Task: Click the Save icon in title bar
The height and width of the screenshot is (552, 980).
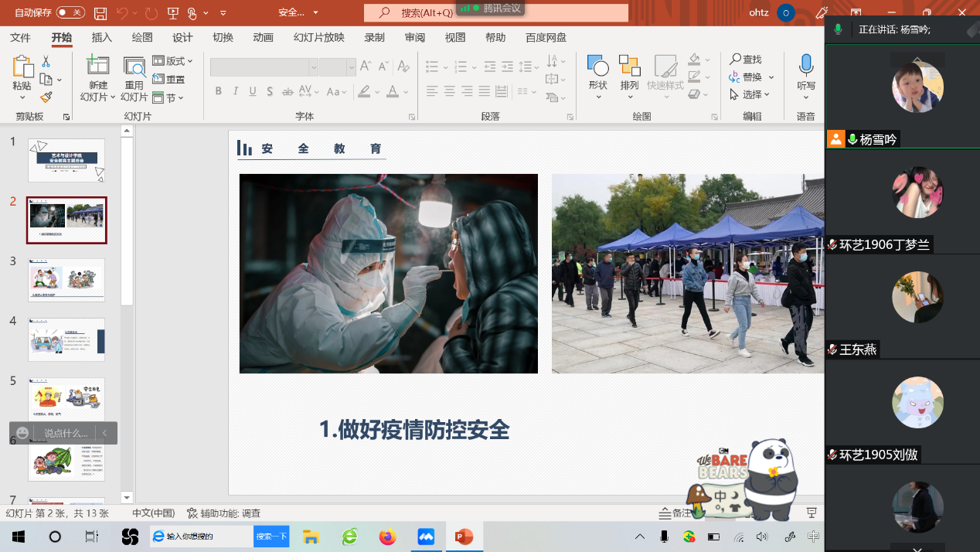Action: (x=100, y=13)
